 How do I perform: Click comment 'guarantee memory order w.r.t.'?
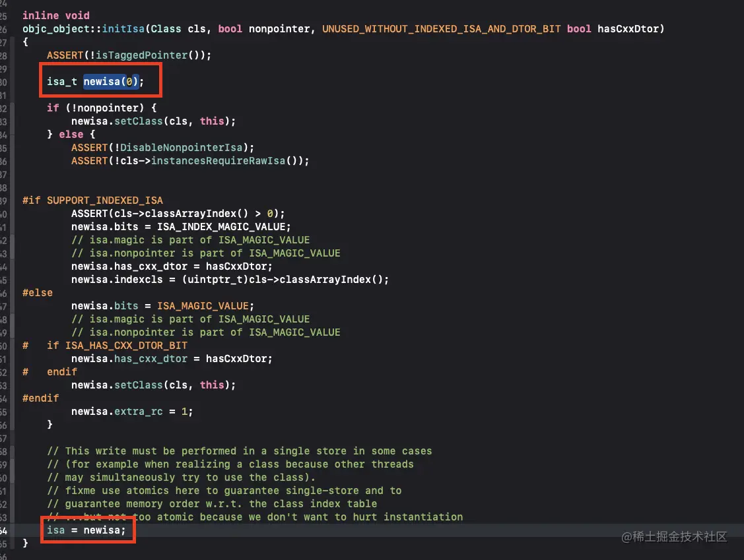click(x=212, y=504)
